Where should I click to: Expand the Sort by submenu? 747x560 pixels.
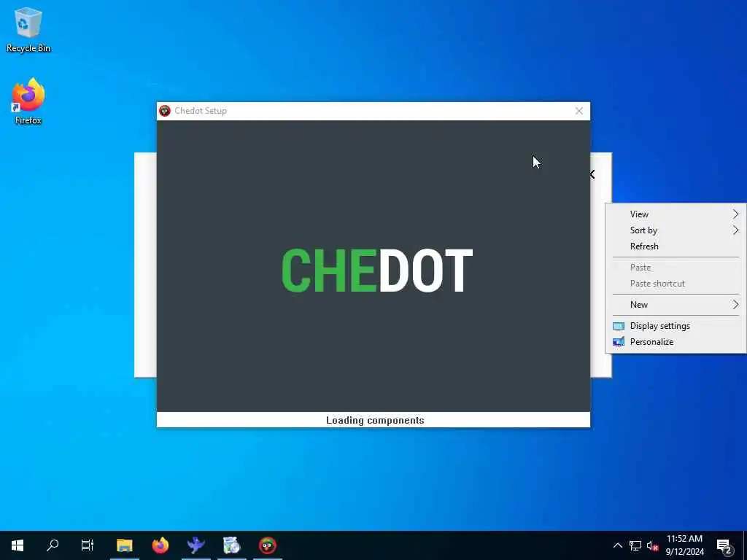675,230
